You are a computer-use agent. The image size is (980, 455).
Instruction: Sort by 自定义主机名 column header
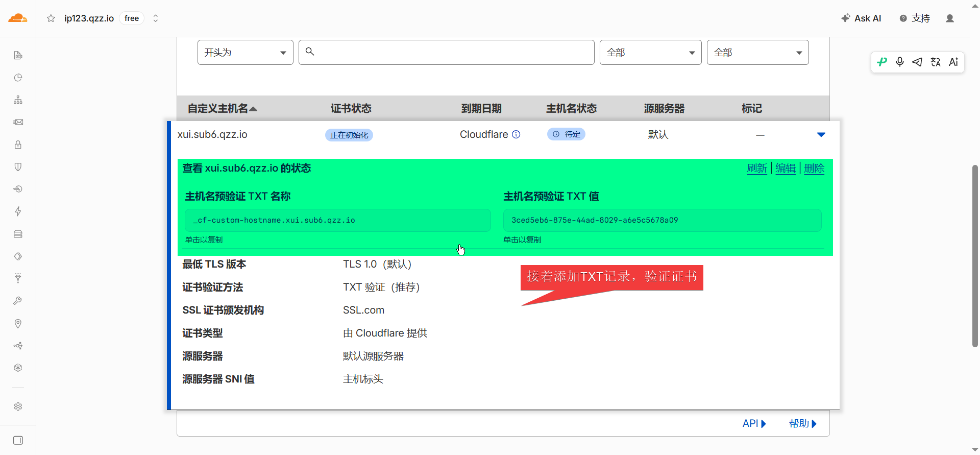[223, 108]
